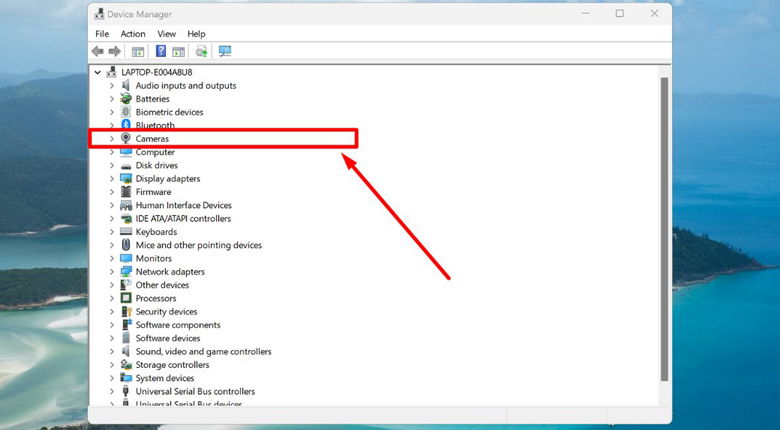Screen dimensions: 780x430
Task: Click the Help question-mark toolbar icon
Action: pos(160,51)
